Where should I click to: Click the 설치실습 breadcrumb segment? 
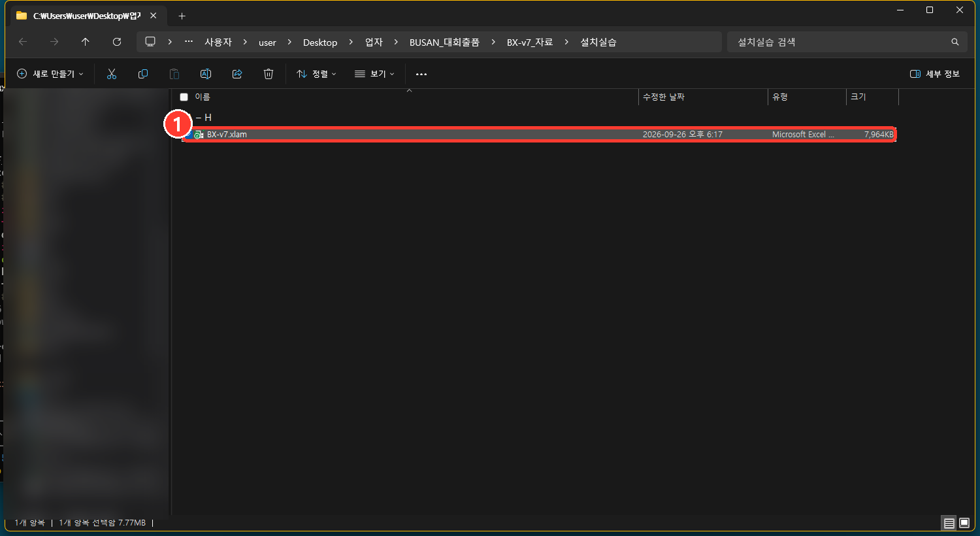tap(598, 42)
